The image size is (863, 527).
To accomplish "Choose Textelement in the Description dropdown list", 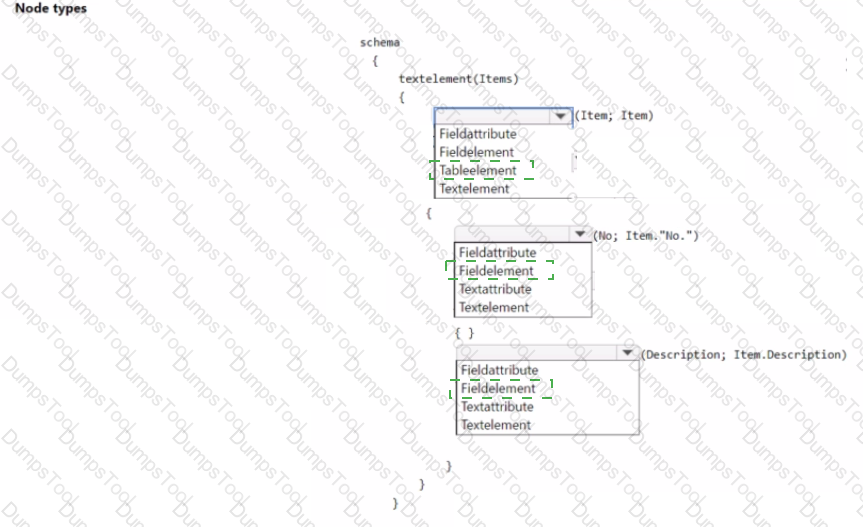I will [x=495, y=425].
